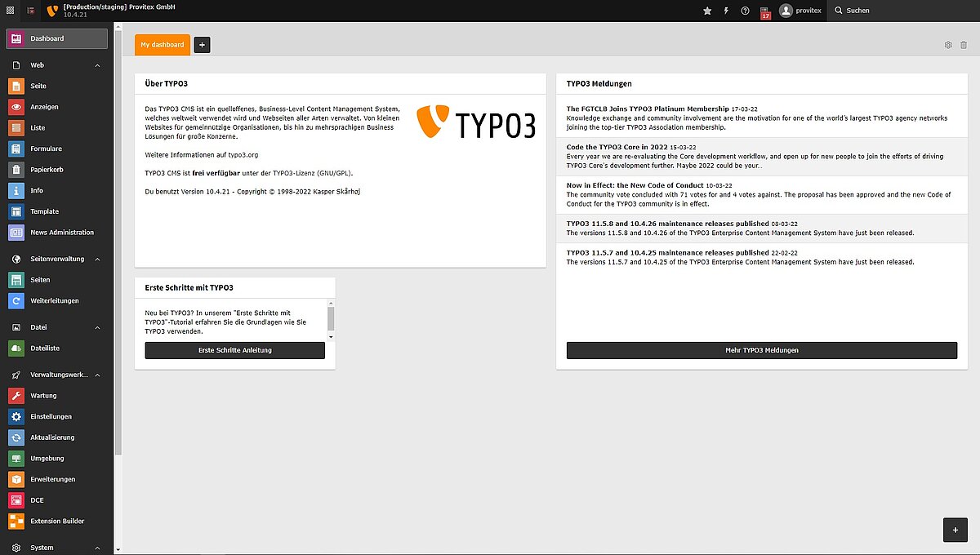Image resolution: width=980 pixels, height=555 pixels.
Task: Collapse the Web module group
Action: coord(56,64)
